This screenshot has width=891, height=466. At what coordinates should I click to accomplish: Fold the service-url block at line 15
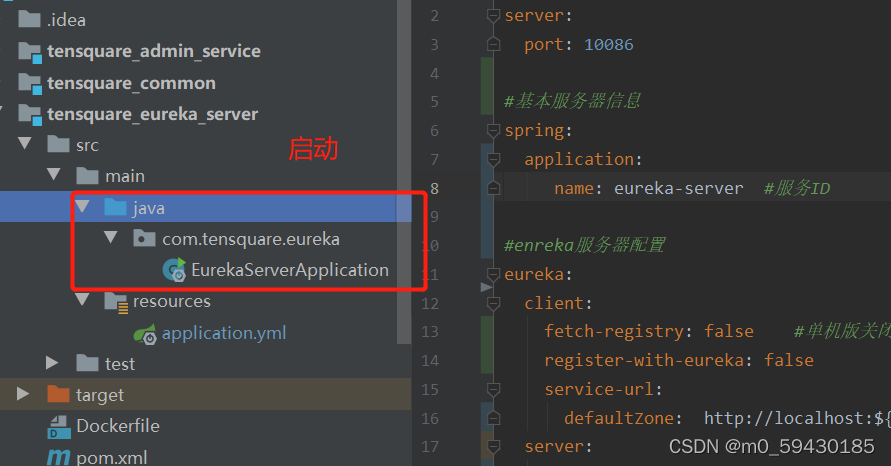pos(493,389)
